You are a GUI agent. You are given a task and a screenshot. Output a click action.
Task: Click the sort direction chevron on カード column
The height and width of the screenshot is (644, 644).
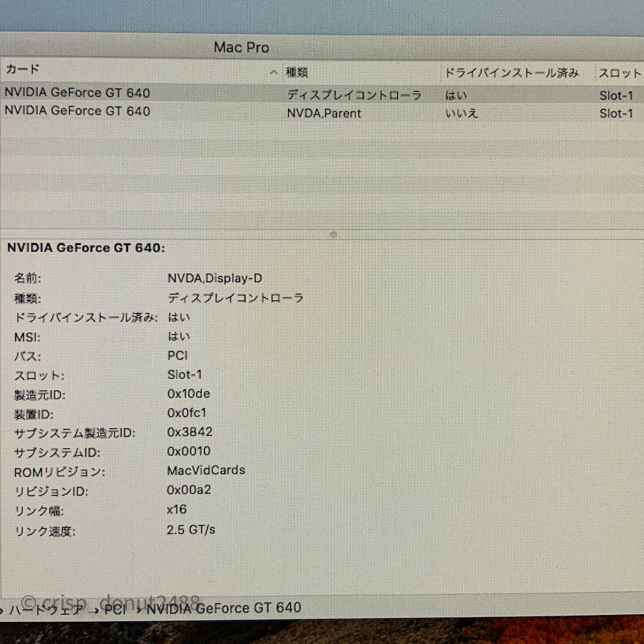coord(274,72)
